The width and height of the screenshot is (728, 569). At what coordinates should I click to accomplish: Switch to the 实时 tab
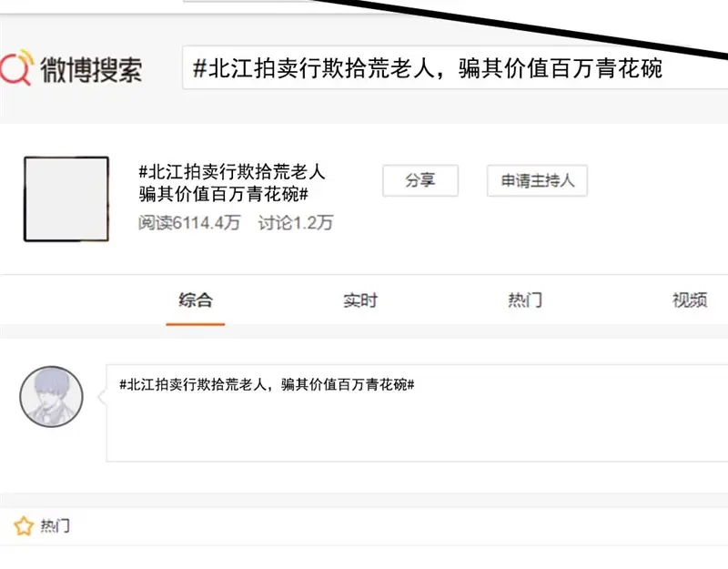(x=360, y=300)
